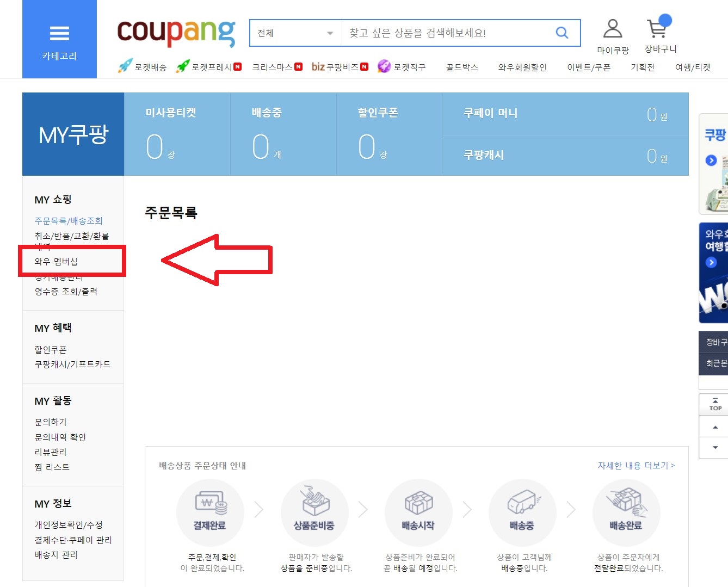Click the 미사용티켓 count tile

click(177, 134)
